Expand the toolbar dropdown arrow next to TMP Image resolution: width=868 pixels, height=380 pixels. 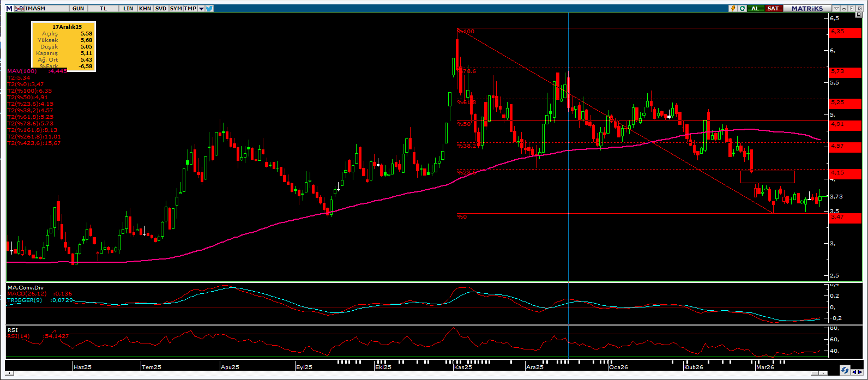point(201,9)
